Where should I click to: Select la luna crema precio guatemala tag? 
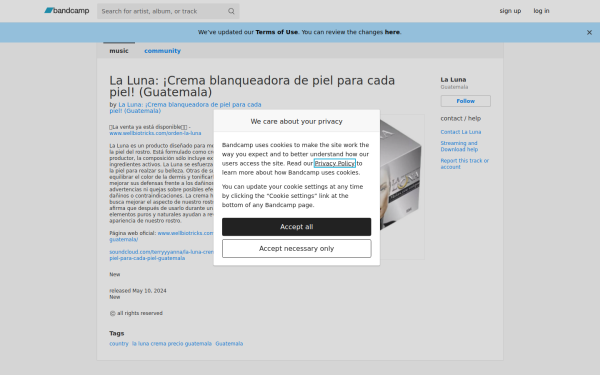[x=172, y=344]
